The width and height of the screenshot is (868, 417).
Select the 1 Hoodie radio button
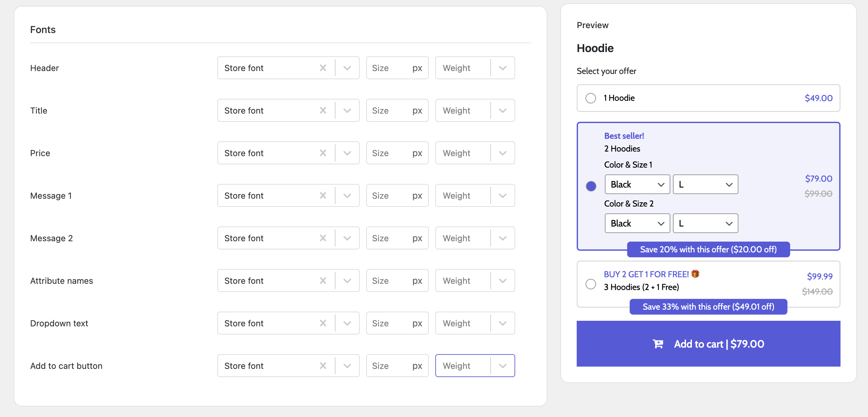(591, 98)
